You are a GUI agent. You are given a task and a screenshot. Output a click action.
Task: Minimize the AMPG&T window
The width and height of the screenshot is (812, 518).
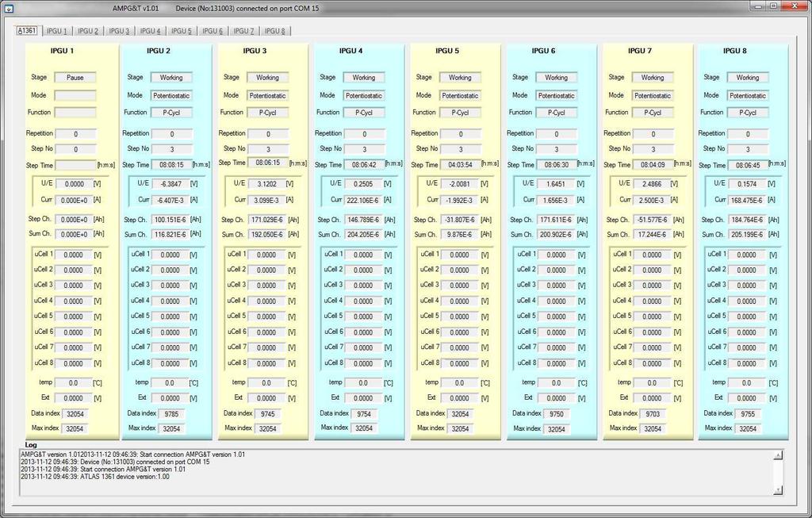pyautogui.click(x=758, y=6)
